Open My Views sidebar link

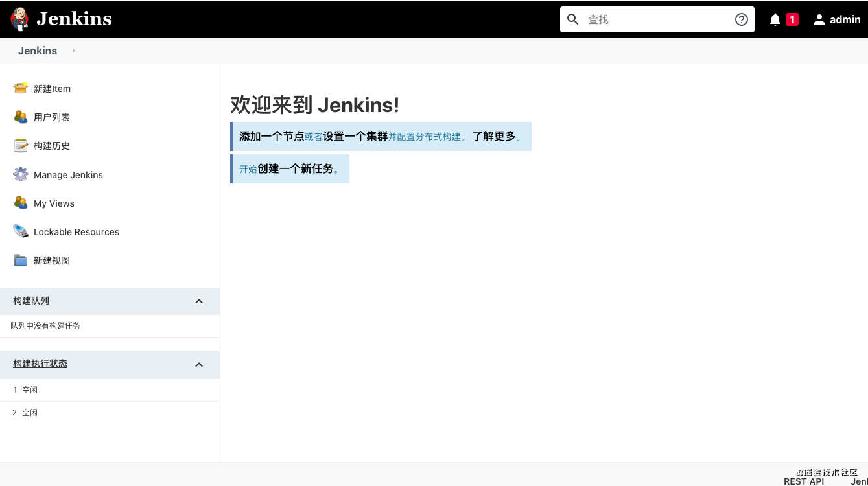click(54, 203)
